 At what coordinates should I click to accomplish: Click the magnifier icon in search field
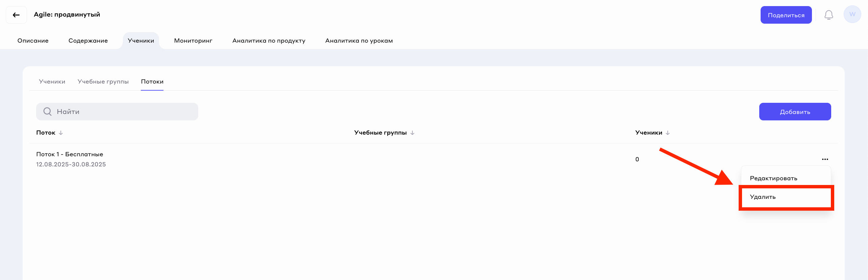48,112
